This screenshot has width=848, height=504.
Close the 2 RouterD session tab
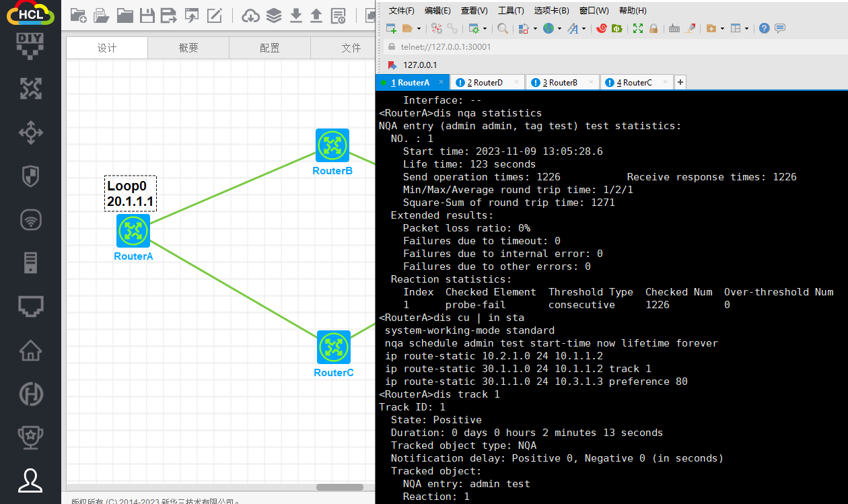click(516, 82)
